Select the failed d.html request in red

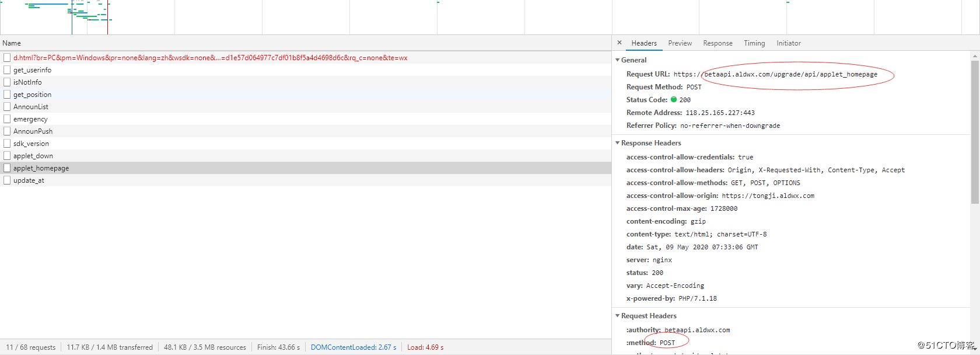coord(210,58)
